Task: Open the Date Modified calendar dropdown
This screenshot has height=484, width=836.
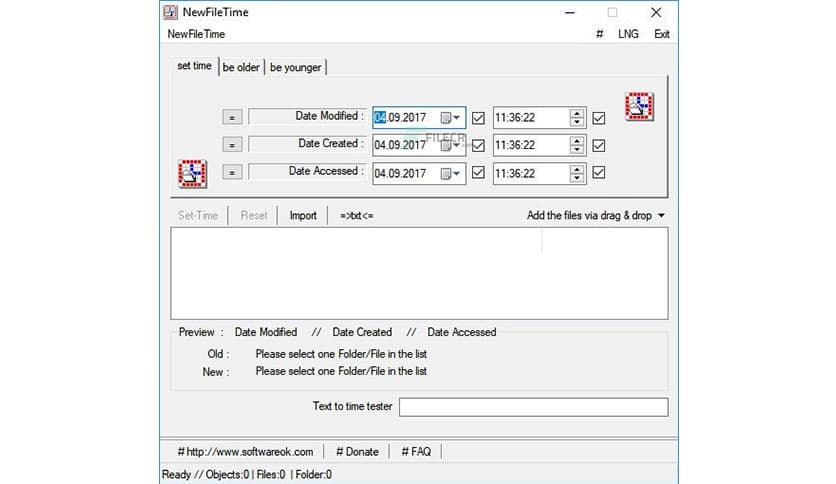Action: tap(451, 117)
